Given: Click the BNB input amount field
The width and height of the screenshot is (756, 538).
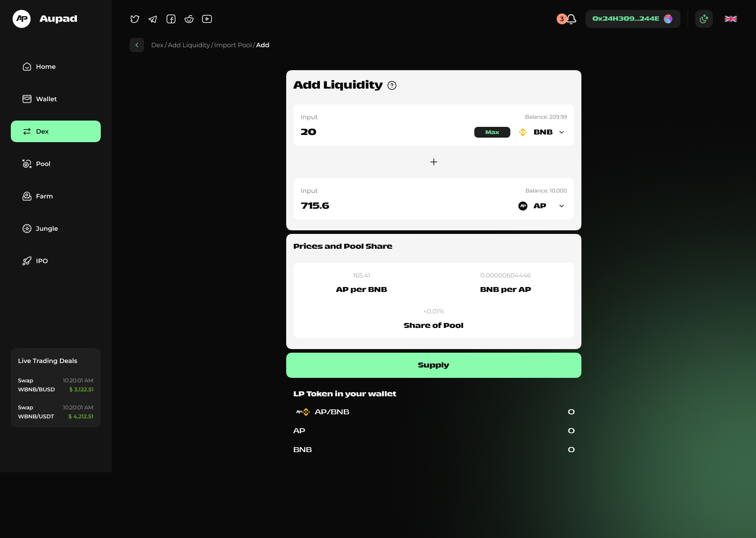Looking at the screenshot, I should tap(382, 132).
